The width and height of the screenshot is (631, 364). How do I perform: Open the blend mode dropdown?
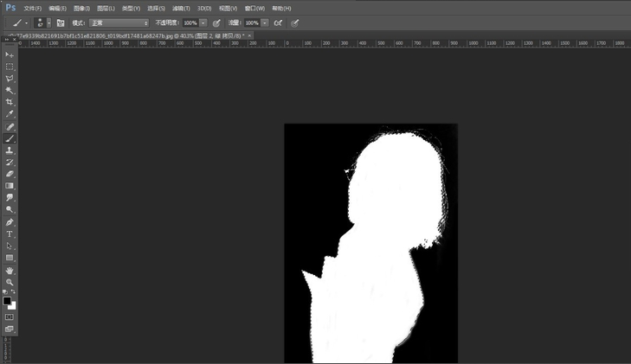click(x=119, y=23)
